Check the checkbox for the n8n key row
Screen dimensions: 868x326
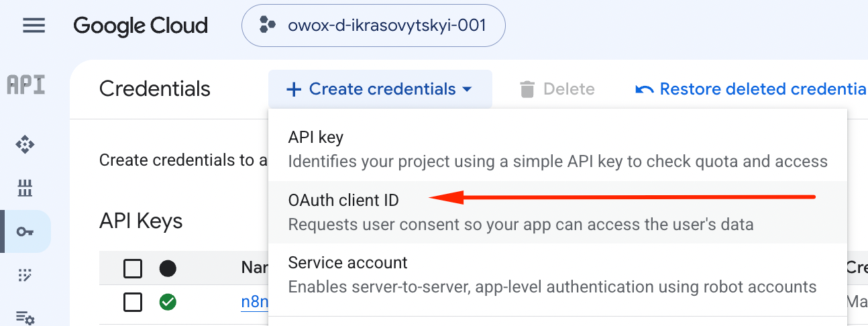[x=133, y=303]
